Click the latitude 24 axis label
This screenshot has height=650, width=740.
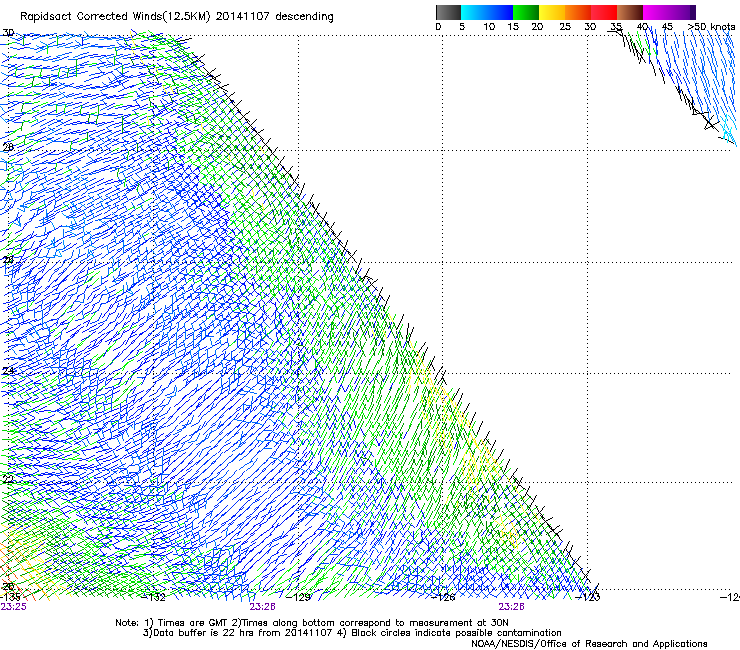8,371
